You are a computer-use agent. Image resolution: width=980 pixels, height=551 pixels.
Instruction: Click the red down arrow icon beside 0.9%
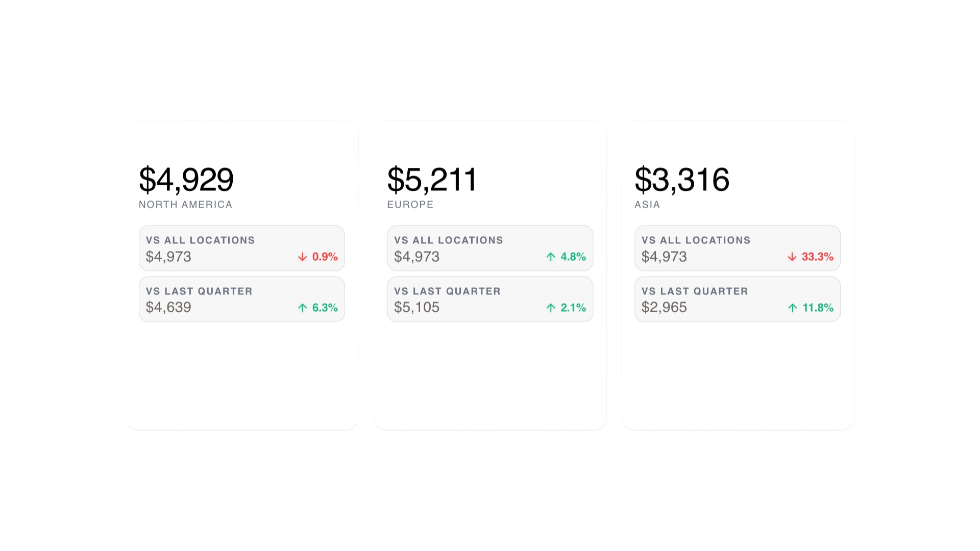pos(301,257)
